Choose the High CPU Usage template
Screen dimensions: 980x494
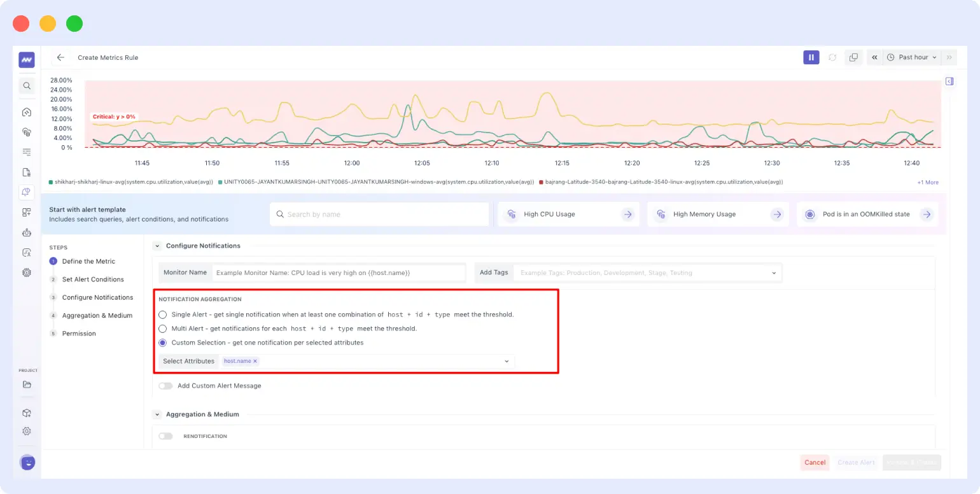pos(568,215)
